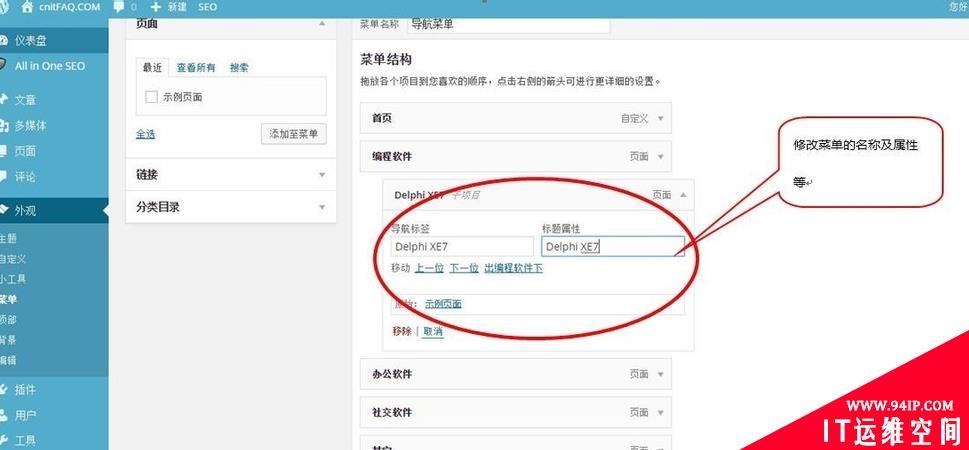Viewport: 969px width, 450px height.
Task: Collapse the 页面 panel with its arrow
Action: coord(321,24)
